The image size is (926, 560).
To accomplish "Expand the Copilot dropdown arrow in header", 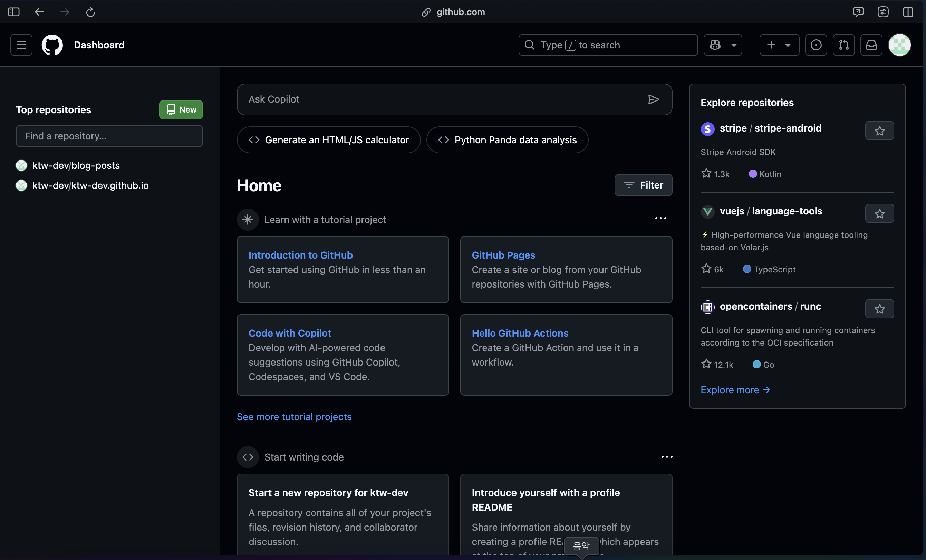I will click(x=734, y=45).
